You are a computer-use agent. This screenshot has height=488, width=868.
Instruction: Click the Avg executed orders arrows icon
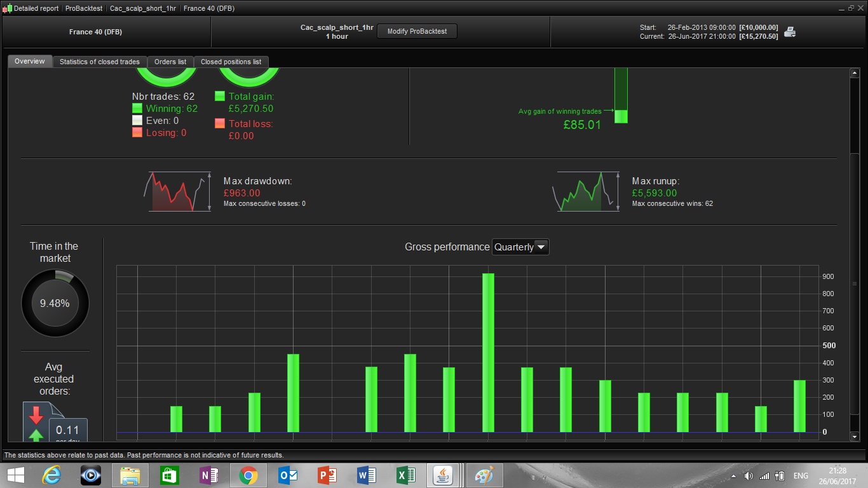click(x=36, y=423)
